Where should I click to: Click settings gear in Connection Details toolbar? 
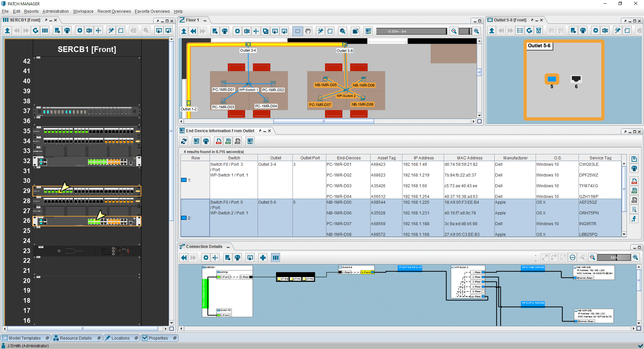click(x=206, y=257)
